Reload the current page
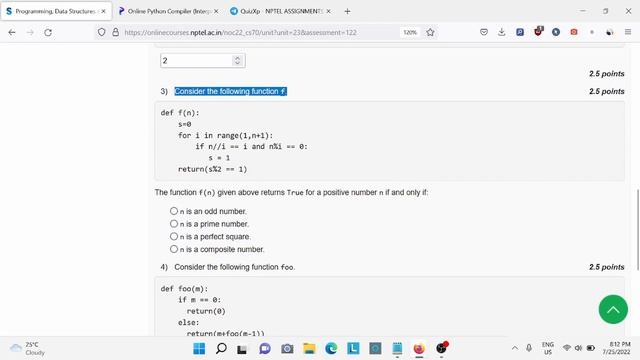 tap(48, 32)
